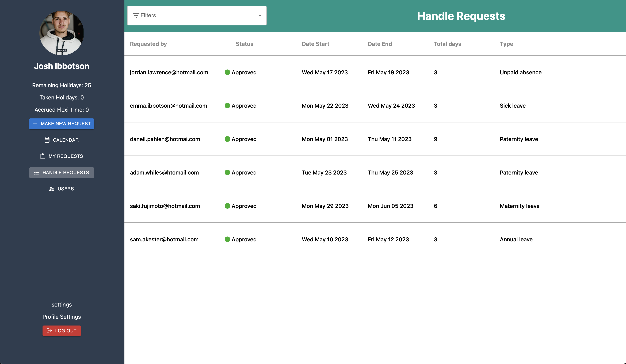Click the Remaining Holidays counter

[61, 85]
